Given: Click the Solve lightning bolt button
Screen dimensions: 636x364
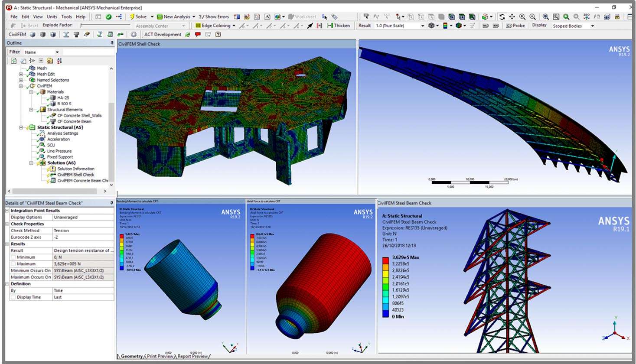Looking at the screenshot, I should (x=132, y=17).
